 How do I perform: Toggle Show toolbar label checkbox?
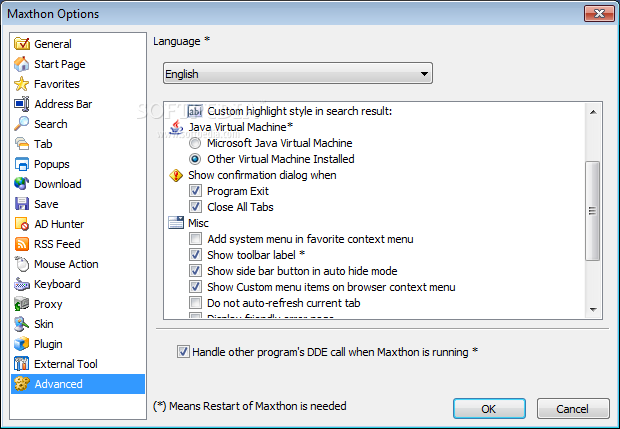click(x=195, y=255)
